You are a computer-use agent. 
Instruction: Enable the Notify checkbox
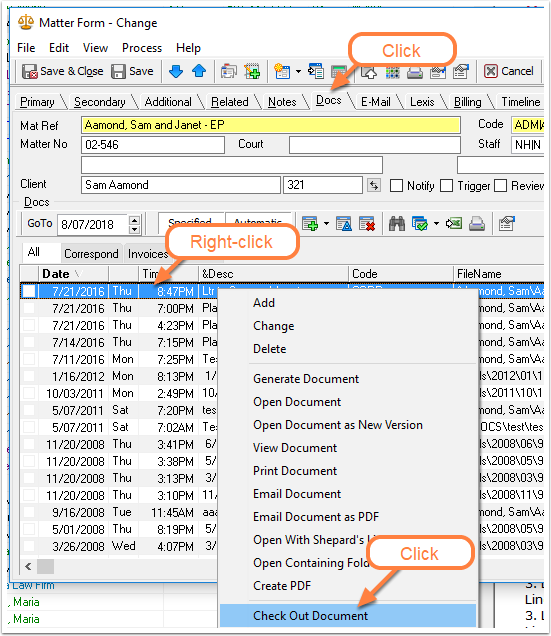point(396,186)
